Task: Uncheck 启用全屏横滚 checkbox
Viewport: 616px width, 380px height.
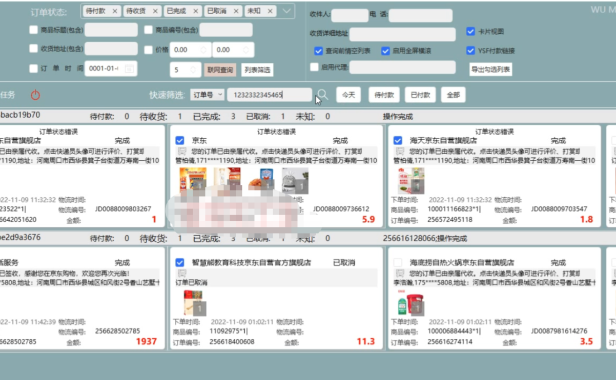Action: tap(385, 51)
